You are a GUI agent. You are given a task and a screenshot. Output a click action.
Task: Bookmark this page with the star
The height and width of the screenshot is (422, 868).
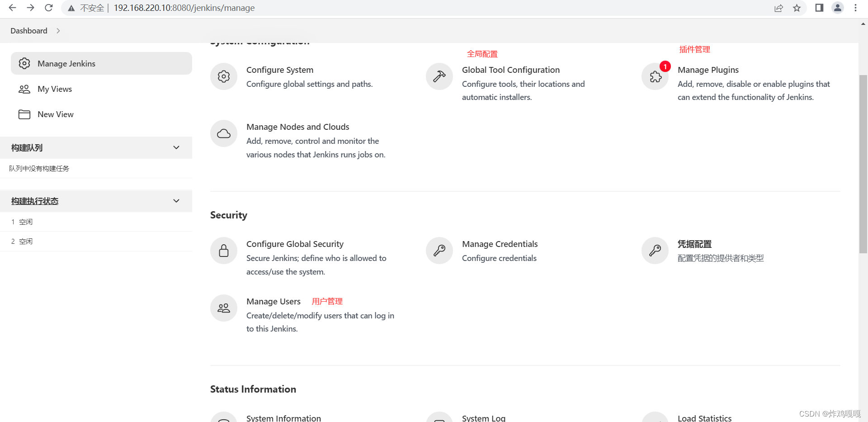pyautogui.click(x=797, y=8)
